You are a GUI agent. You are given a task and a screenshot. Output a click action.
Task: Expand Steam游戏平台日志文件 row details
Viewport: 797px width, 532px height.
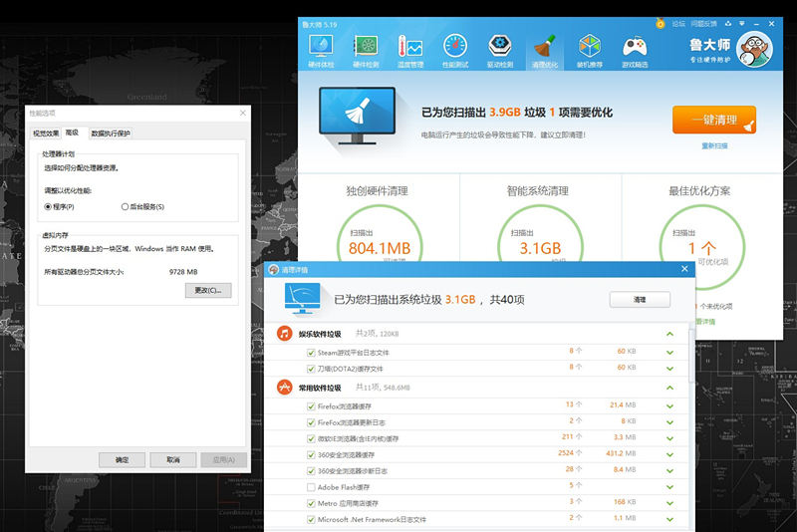(669, 353)
